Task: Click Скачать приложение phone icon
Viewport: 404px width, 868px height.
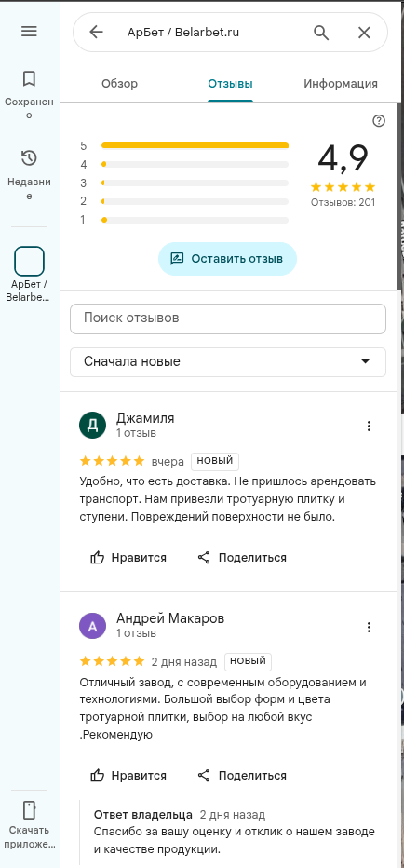Action: (29, 810)
